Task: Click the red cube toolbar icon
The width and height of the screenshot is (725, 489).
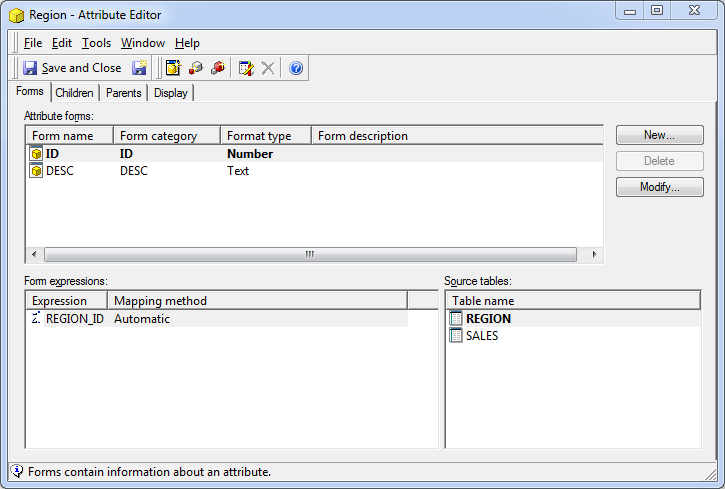Action: [218, 68]
